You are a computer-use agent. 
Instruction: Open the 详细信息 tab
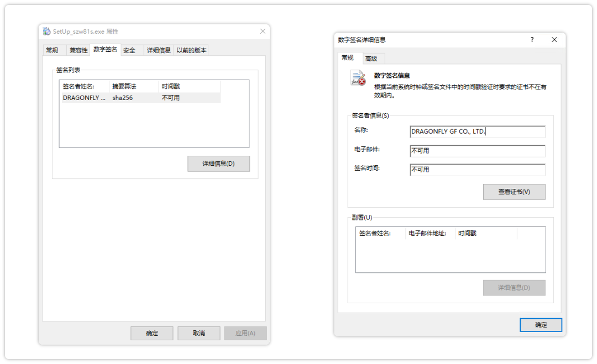point(158,50)
